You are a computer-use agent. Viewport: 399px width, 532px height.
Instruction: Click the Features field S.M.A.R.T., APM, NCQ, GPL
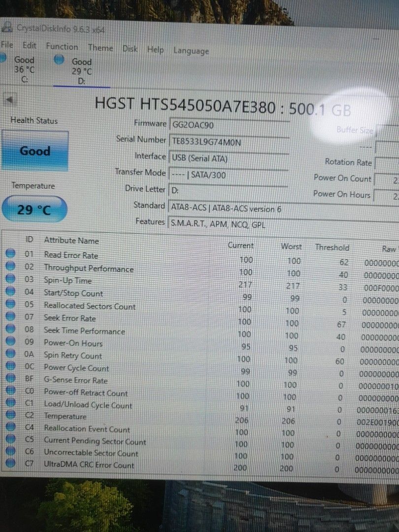(x=283, y=224)
